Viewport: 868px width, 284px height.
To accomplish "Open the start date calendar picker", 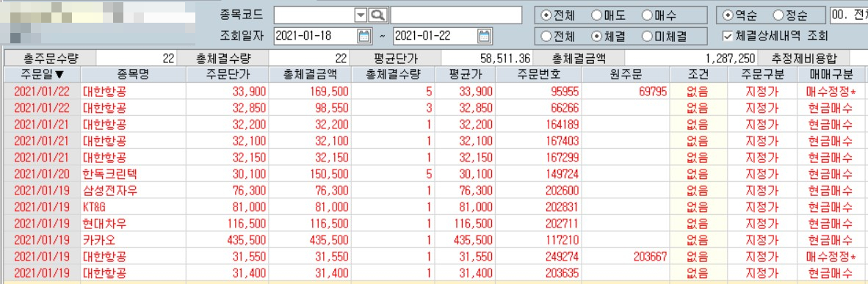I will click(x=364, y=37).
